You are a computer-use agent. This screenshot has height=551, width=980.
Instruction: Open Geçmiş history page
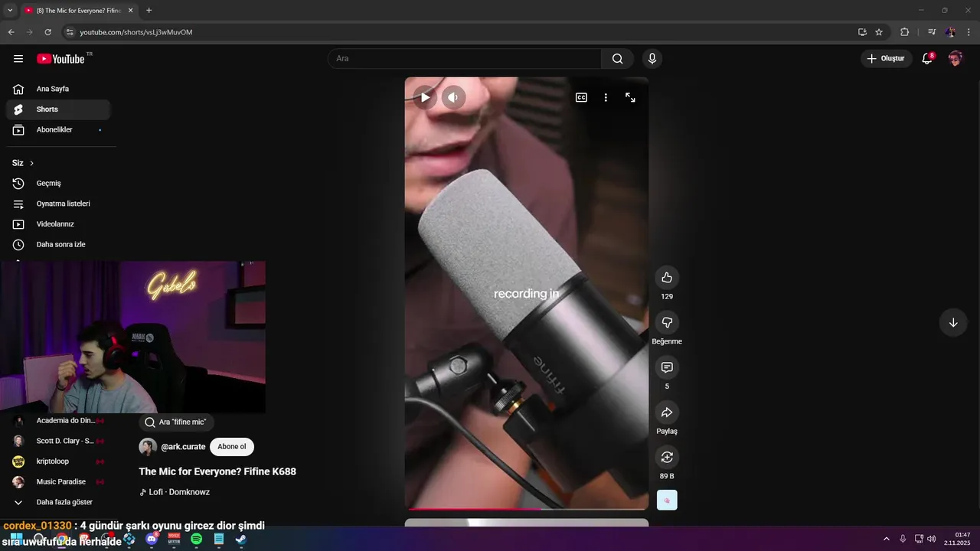(x=58, y=184)
